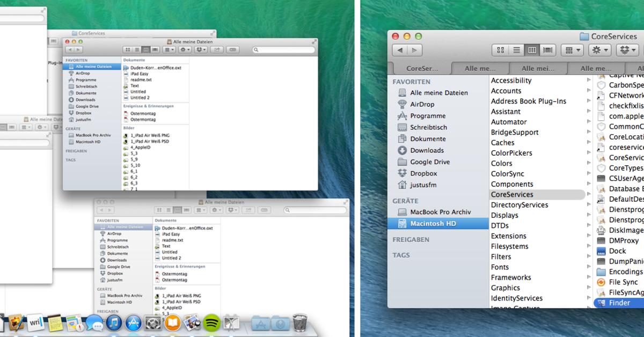This screenshot has width=644, height=337.
Task: Select the IdentityServices folder
Action: pyautogui.click(x=516, y=298)
